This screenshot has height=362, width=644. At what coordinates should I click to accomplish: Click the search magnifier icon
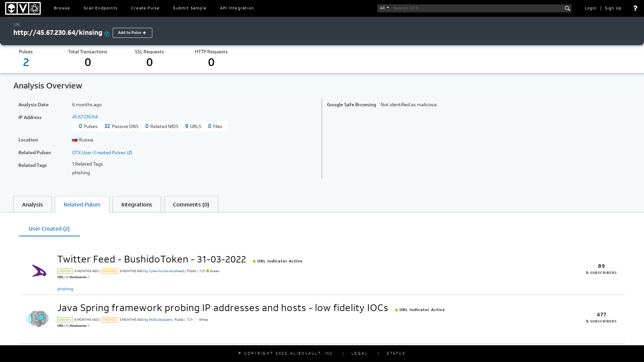tap(567, 8)
